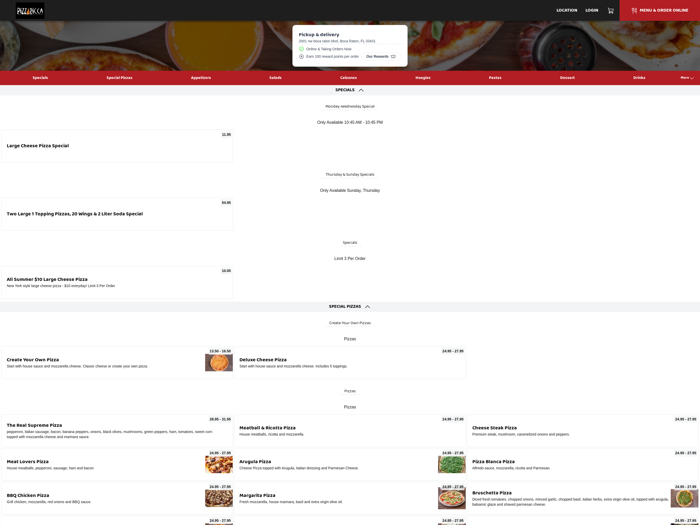Click the Monday-Wednesday Special label
This screenshot has width=700, height=525.
coord(350,107)
